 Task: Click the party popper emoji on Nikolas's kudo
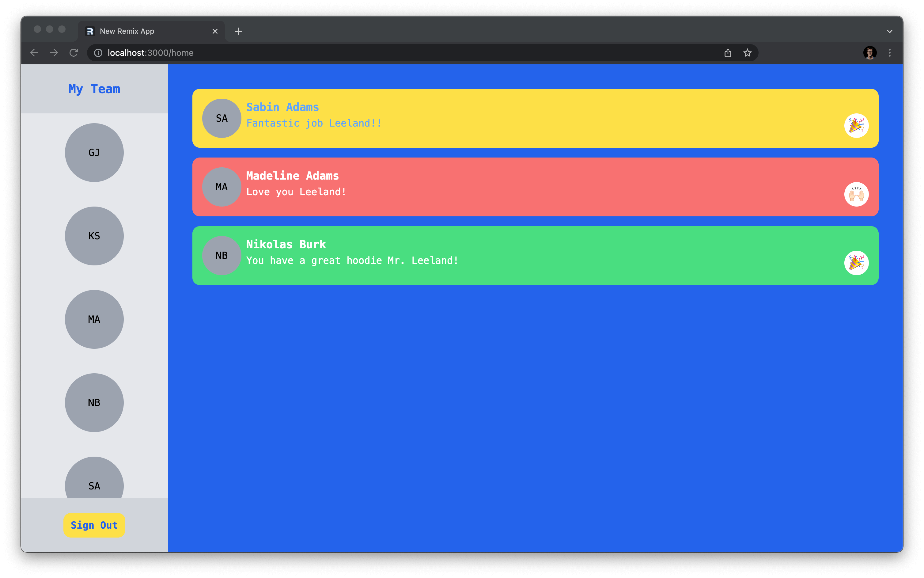point(856,263)
